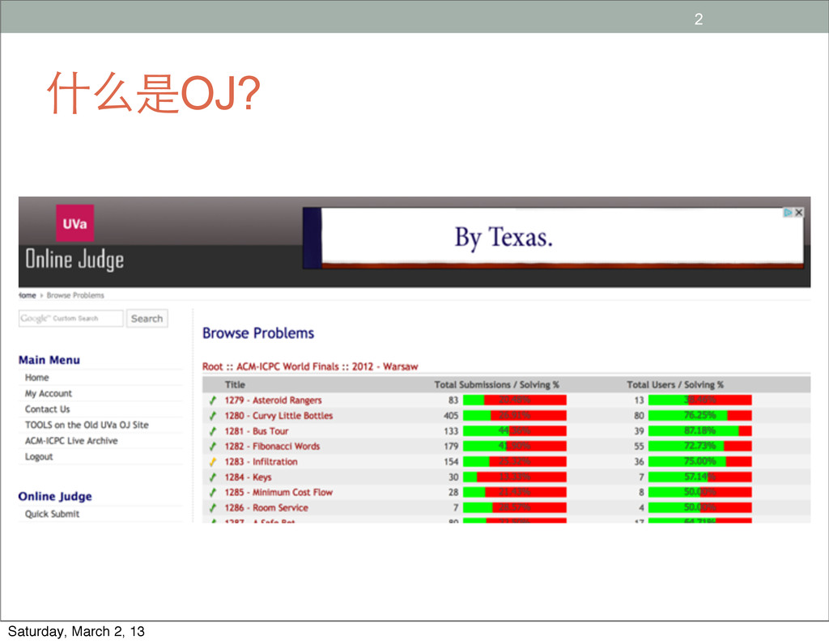Open problem 1286 - Room Service
This screenshot has width=829, height=644.
(x=266, y=508)
